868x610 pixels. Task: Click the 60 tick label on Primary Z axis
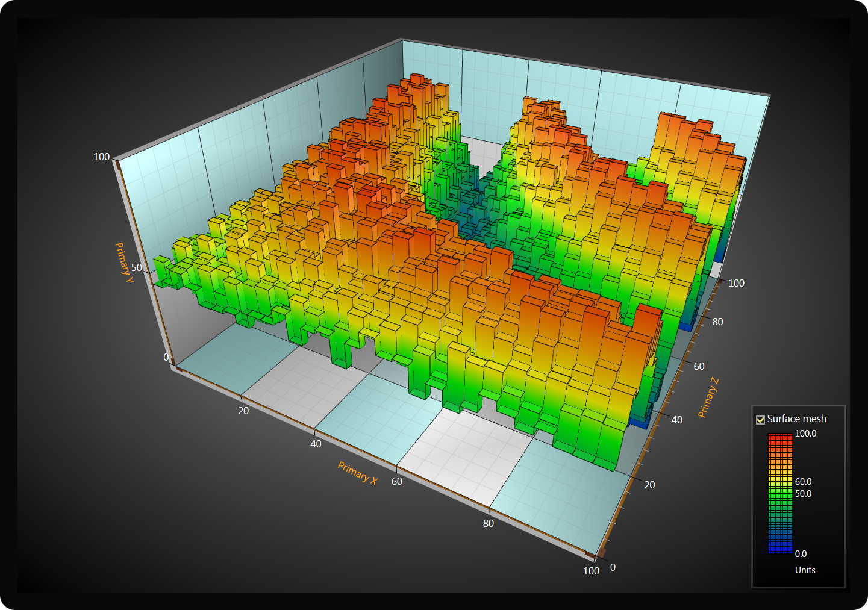(x=699, y=366)
